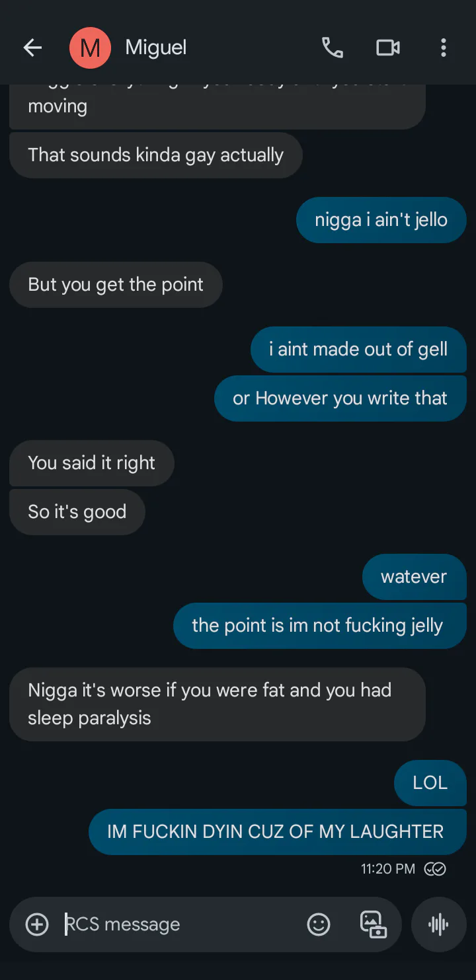
Task: Open Miguel's conversation details from name
Action: (156, 48)
